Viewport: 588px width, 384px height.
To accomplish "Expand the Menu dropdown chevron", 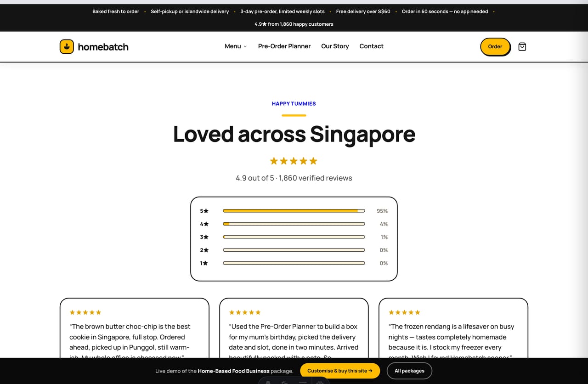I will click(245, 46).
